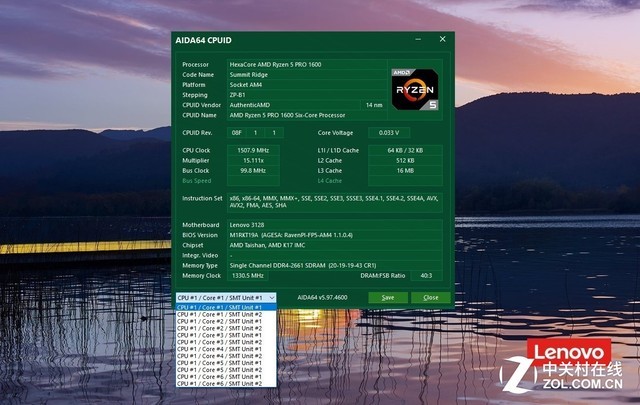Click the Processor label

(195, 65)
